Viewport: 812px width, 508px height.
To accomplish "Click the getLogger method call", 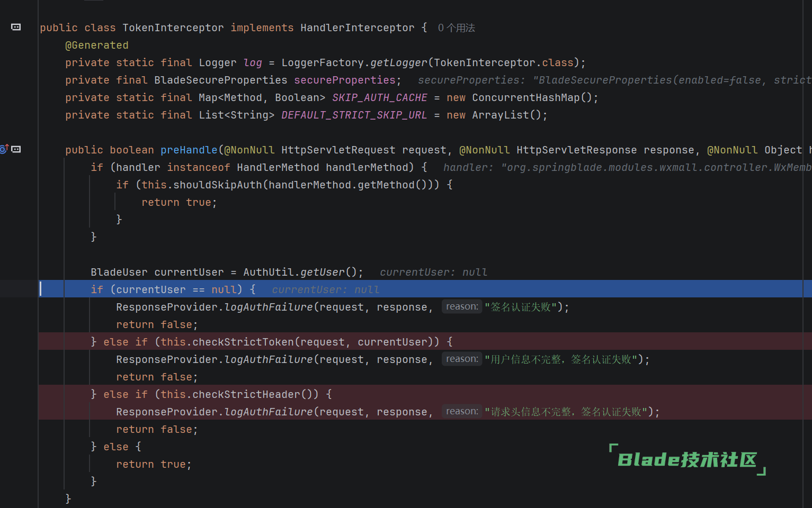I will (398, 62).
